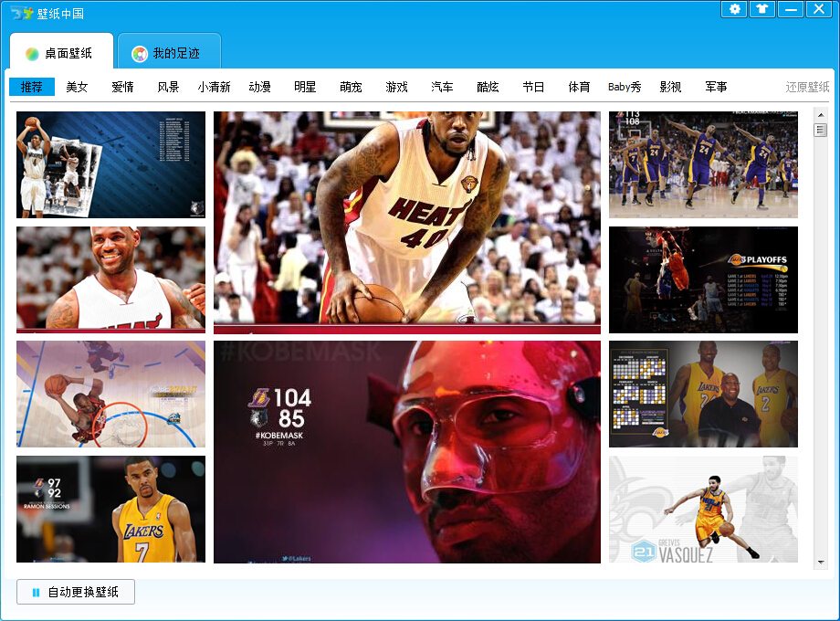The image size is (840, 621).
Task: Select the 小清新 category
Action: click(x=214, y=87)
